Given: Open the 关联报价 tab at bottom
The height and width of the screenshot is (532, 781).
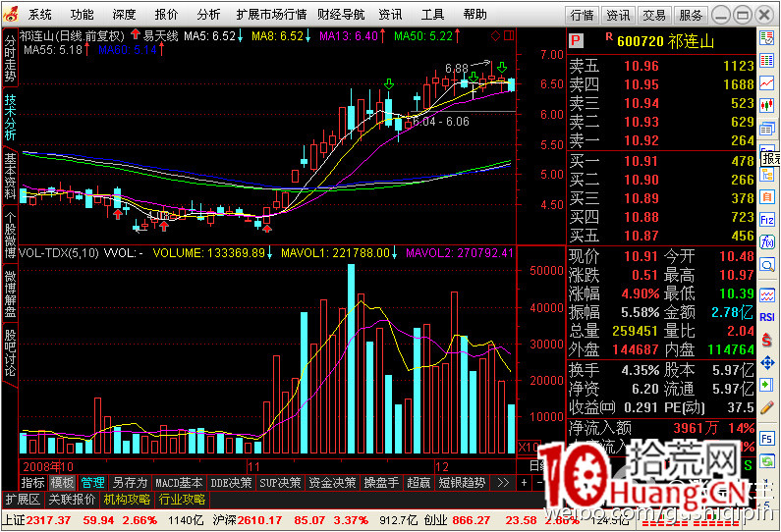Looking at the screenshot, I should coord(72,500).
